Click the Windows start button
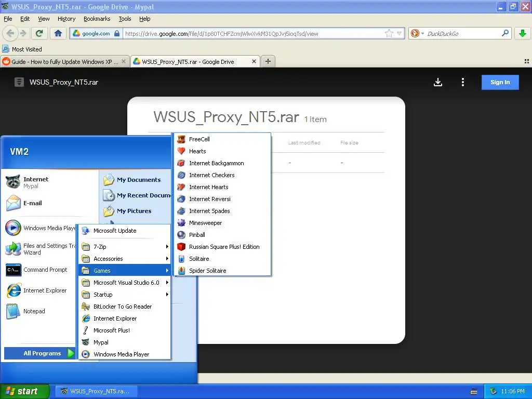 [x=24, y=391]
